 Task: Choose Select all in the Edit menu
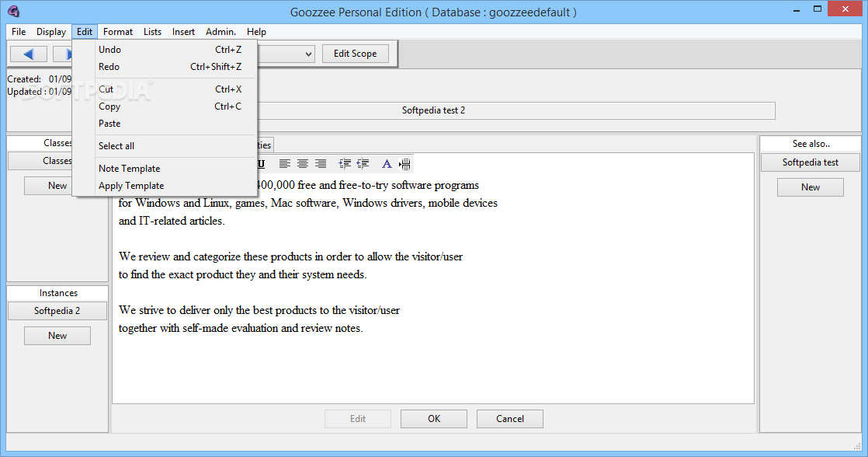[x=165, y=146]
